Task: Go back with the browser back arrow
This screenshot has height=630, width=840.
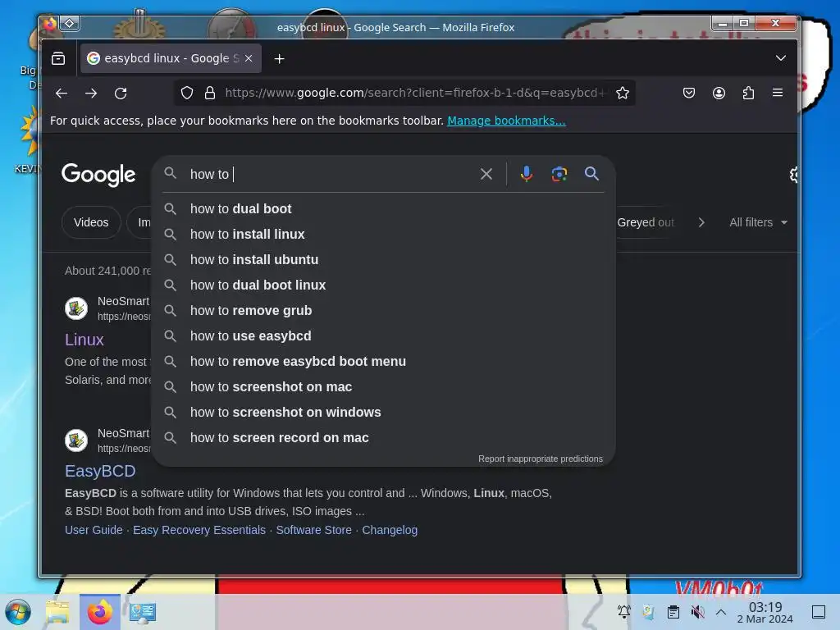Action: point(61,94)
